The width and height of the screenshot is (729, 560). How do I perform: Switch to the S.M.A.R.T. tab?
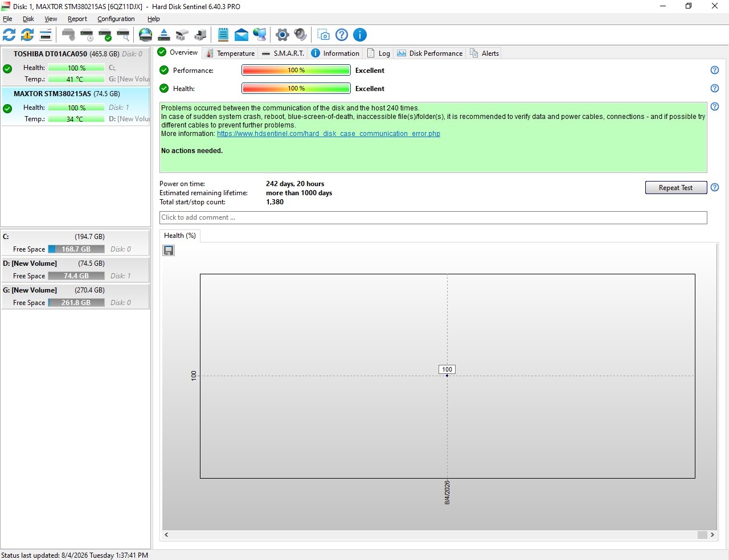click(283, 53)
